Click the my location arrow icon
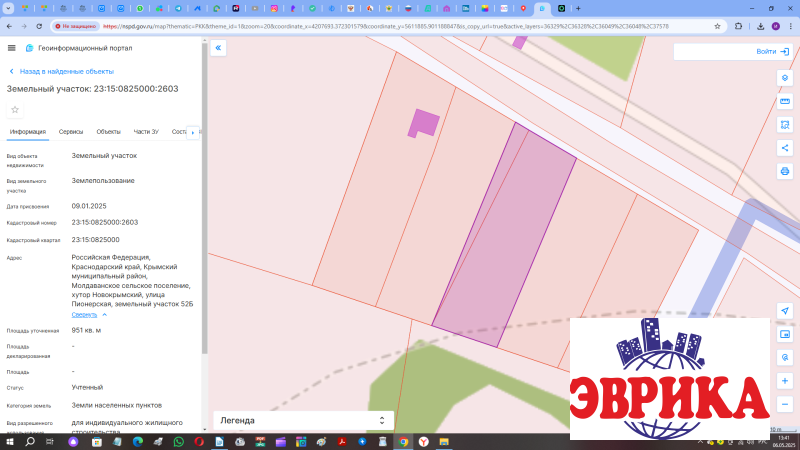Viewport: 800px width, 450px height. pyautogui.click(x=785, y=311)
